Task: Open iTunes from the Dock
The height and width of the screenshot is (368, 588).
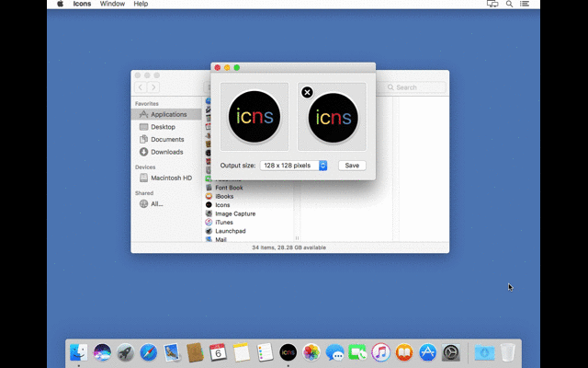Action: pos(381,353)
